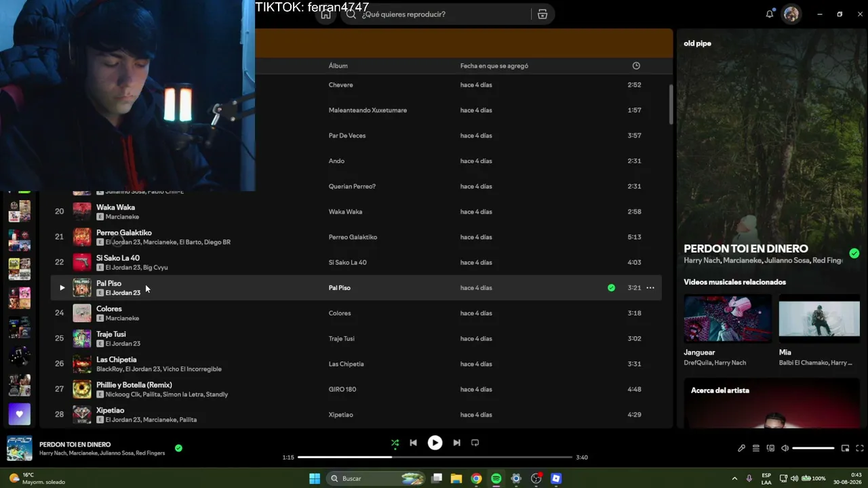Screen dimensions: 868x488
Task: Enter full screen mode in Spotify
Action: (x=860, y=448)
